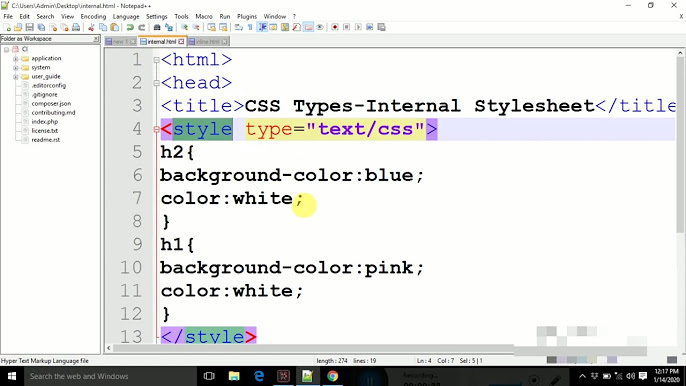Select index.php in the workspace tree

45,122
